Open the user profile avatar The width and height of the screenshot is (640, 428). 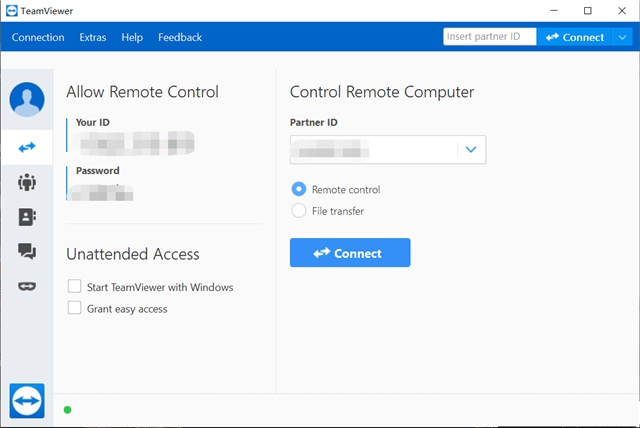point(27,100)
